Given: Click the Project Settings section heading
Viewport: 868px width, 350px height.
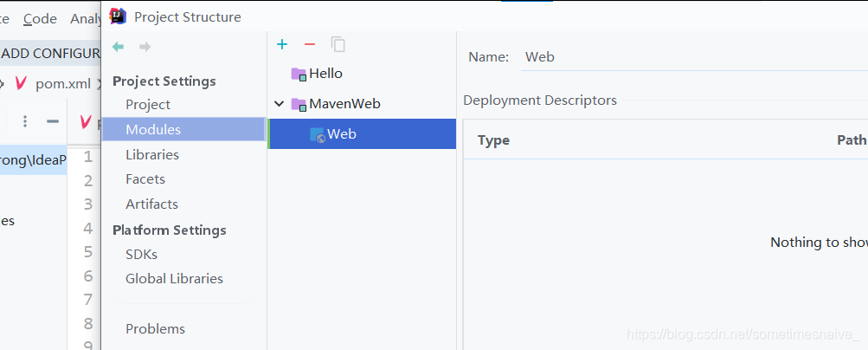Looking at the screenshot, I should [x=164, y=81].
